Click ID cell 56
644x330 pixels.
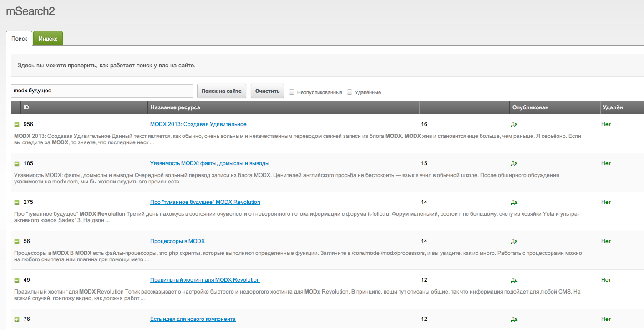pyautogui.click(x=27, y=241)
